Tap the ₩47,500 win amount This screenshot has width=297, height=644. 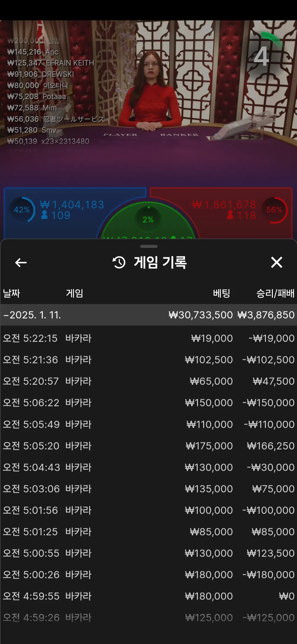click(274, 381)
